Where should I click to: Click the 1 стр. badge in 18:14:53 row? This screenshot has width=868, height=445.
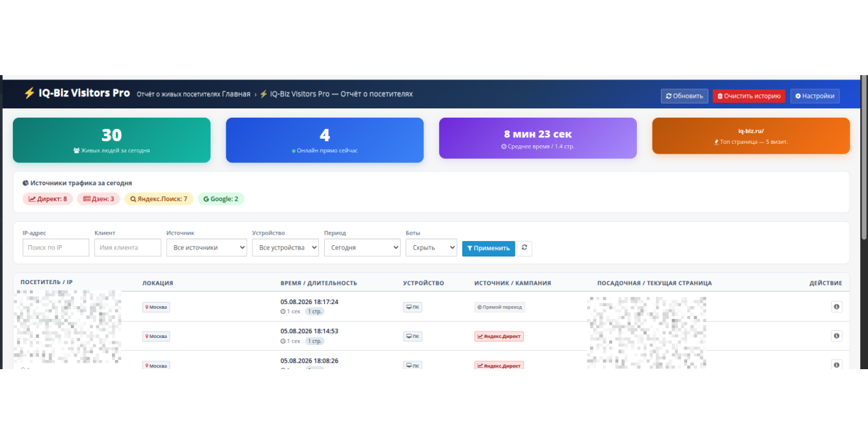tap(315, 341)
